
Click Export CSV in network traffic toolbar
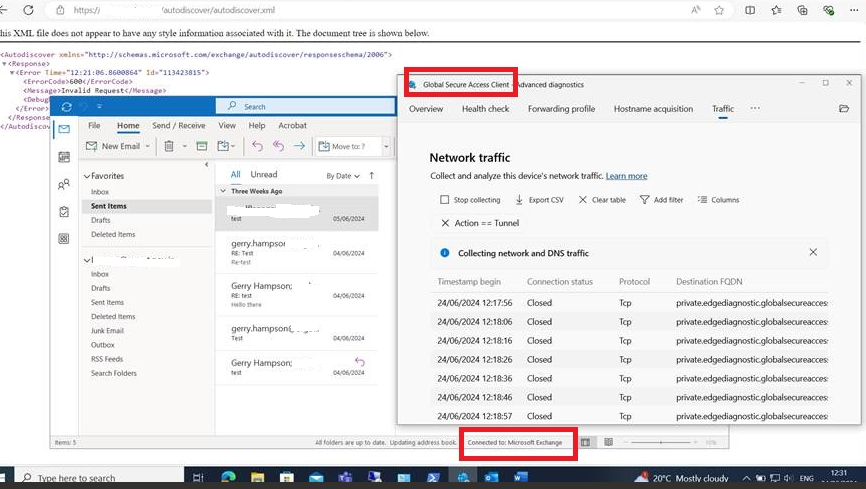click(539, 200)
